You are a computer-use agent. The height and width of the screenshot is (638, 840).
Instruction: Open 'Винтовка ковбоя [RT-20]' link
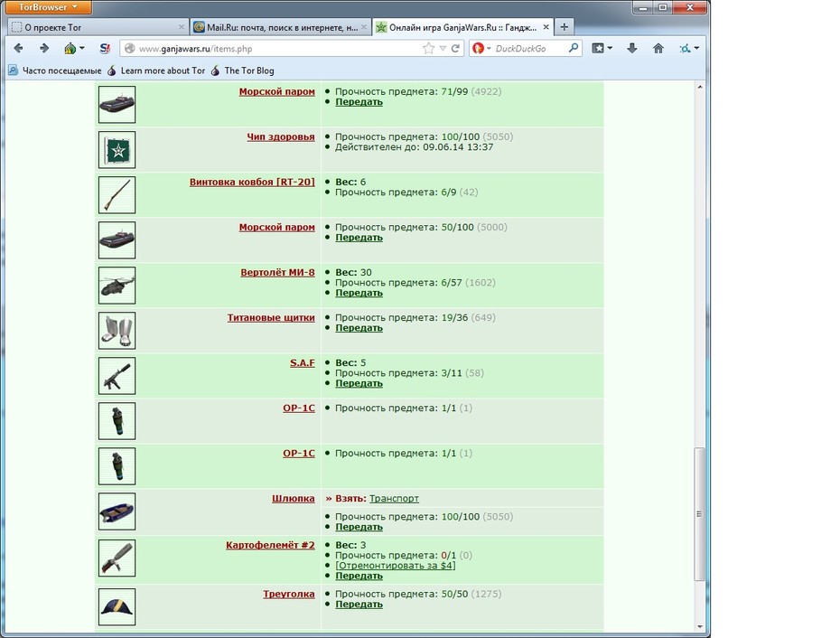(252, 182)
